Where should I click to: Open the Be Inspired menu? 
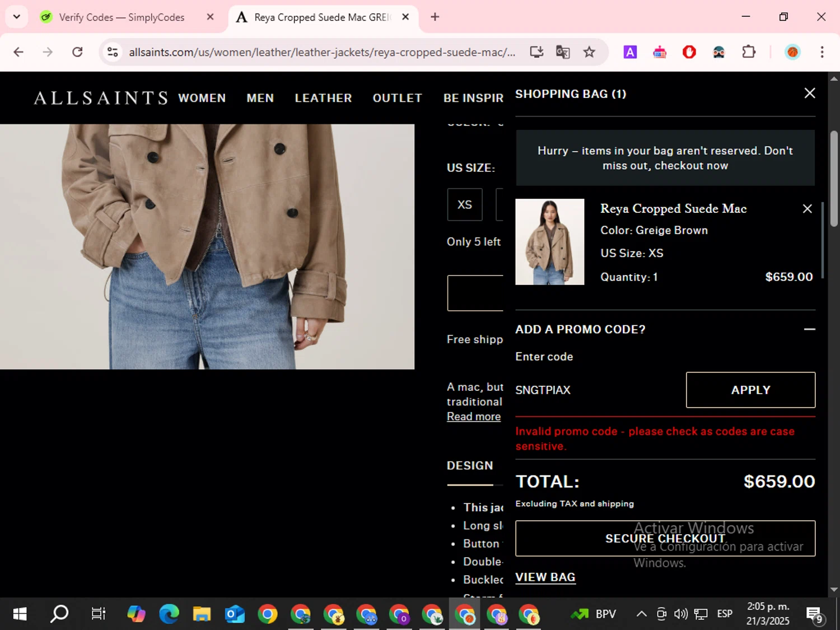click(473, 98)
